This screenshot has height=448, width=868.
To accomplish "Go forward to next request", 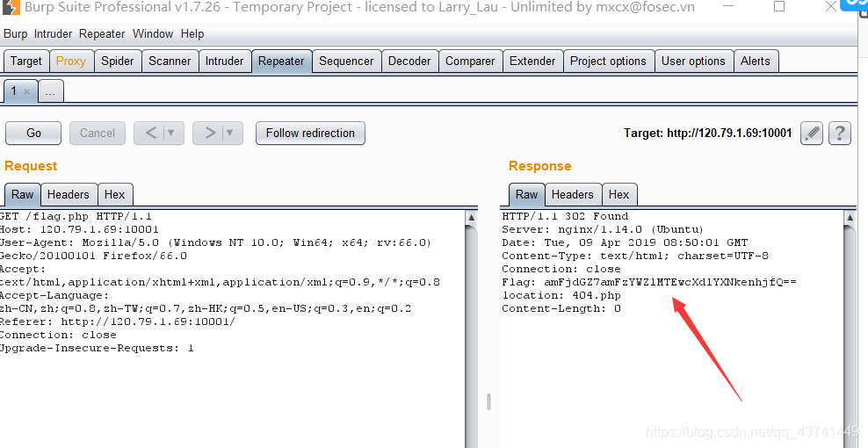I will click(x=210, y=133).
